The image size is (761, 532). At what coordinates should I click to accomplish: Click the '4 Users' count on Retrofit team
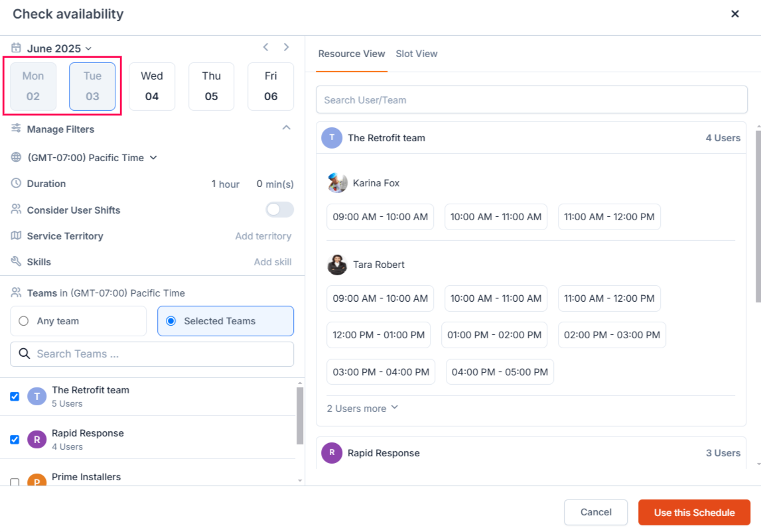723,138
